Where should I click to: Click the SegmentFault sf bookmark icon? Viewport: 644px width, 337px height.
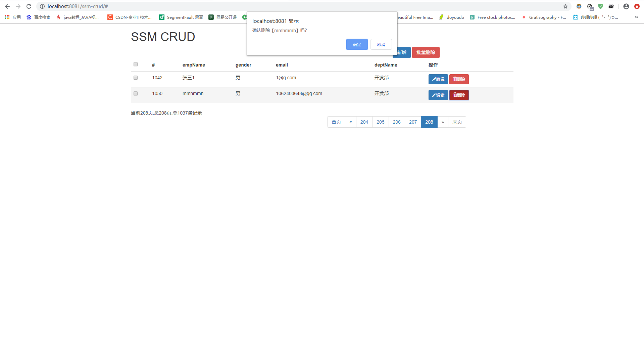(x=162, y=17)
